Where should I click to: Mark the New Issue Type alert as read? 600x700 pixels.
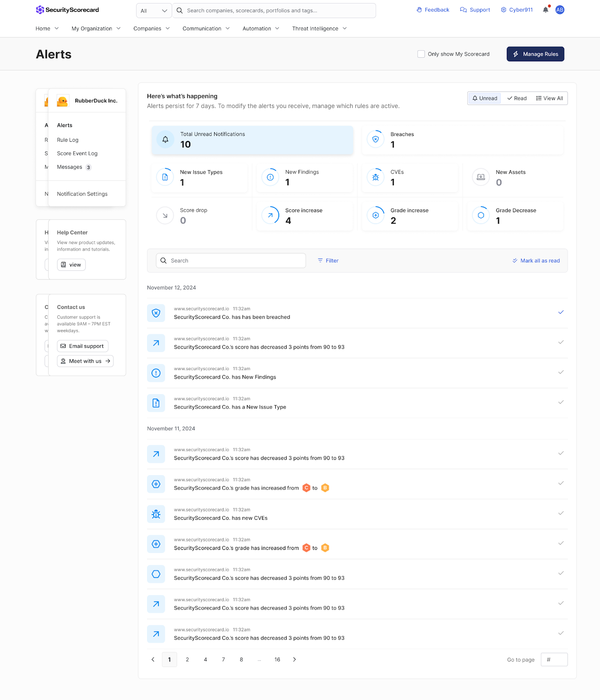point(561,402)
